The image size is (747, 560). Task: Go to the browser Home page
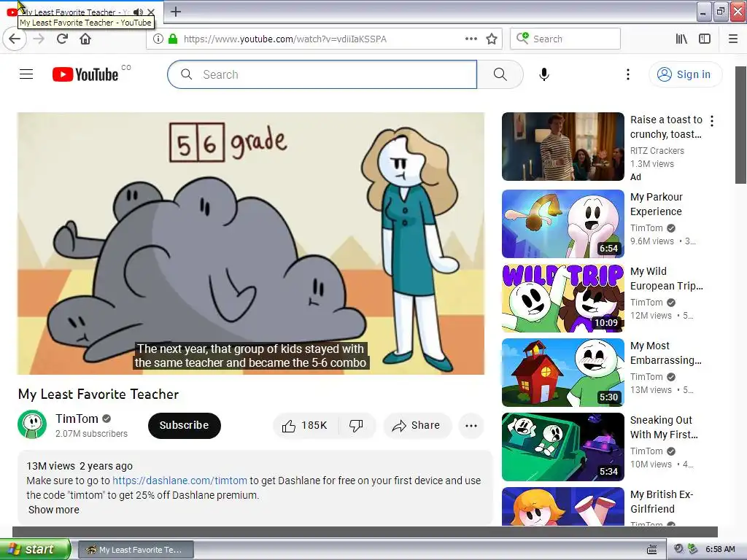click(x=85, y=39)
